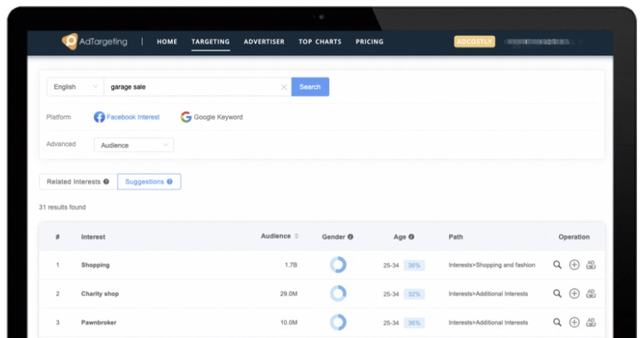This screenshot has height=338, width=644.
Task: Go to the ADVERTISER page
Action: (x=264, y=41)
